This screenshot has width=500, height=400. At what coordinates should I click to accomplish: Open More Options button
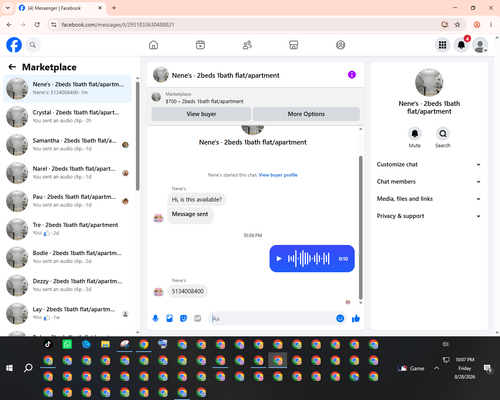click(x=306, y=114)
